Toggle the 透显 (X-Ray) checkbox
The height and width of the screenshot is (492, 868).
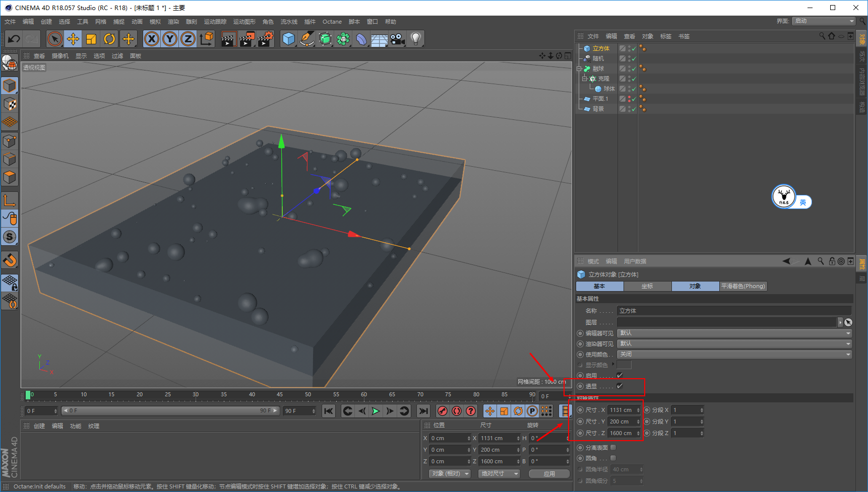tap(620, 386)
